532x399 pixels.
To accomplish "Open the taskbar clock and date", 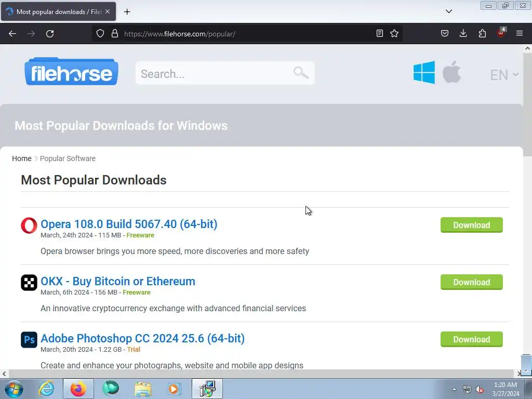I will (506, 389).
